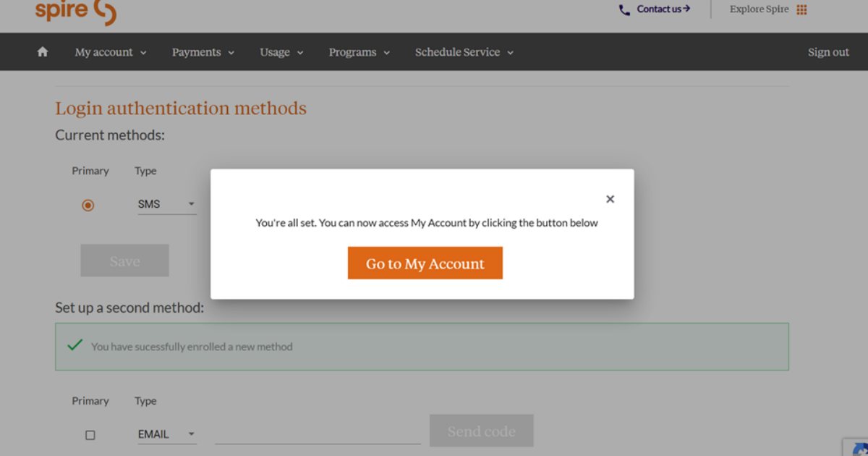Open the EMAIL type dropdown
This screenshot has height=456, width=868.
(166, 434)
